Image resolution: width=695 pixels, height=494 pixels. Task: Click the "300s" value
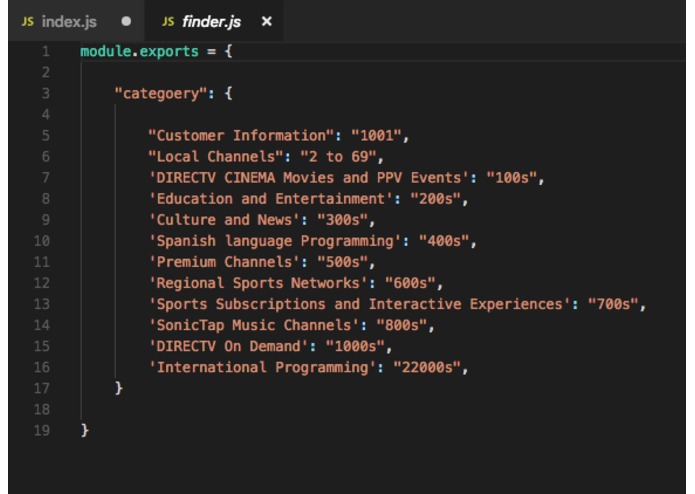click(x=343, y=220)
